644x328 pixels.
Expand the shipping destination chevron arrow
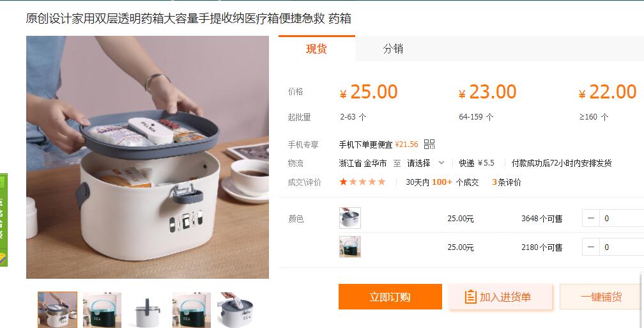(441, 163)
